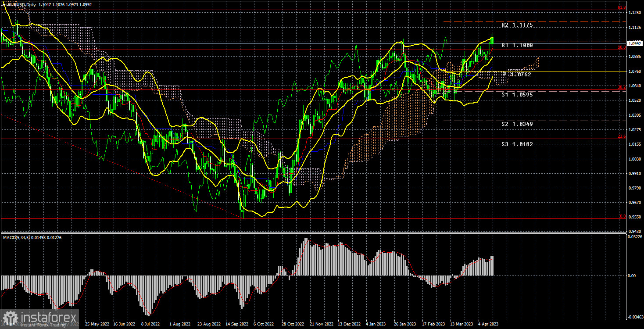This screenshot has height=329, width=644.
Task: Click the P 1.0762 pivot point label
Action: coord(517,75)
